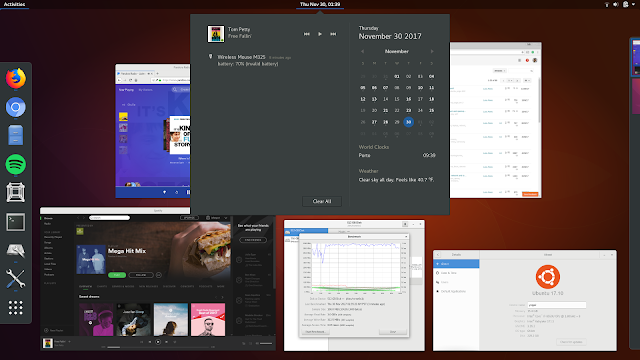
Task: Select Radio in Spotify sidebar
Action: tap(48, 224)
